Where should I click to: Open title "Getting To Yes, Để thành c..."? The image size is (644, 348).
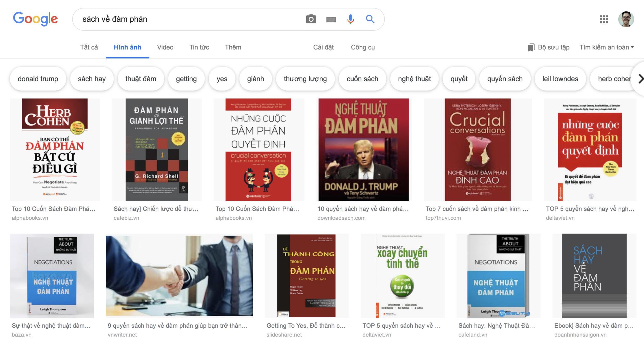click(x=306, y=326)
